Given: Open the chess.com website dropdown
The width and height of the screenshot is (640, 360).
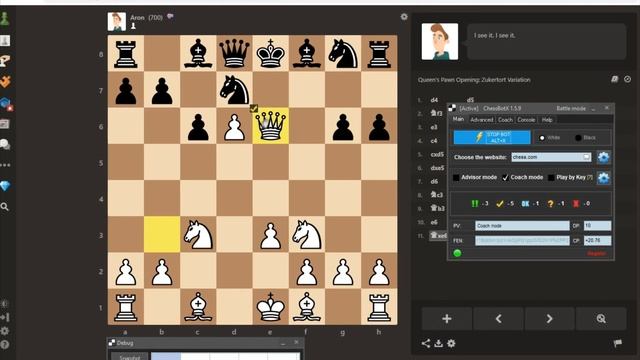Looking at the screenshot, I should (551, 157).
